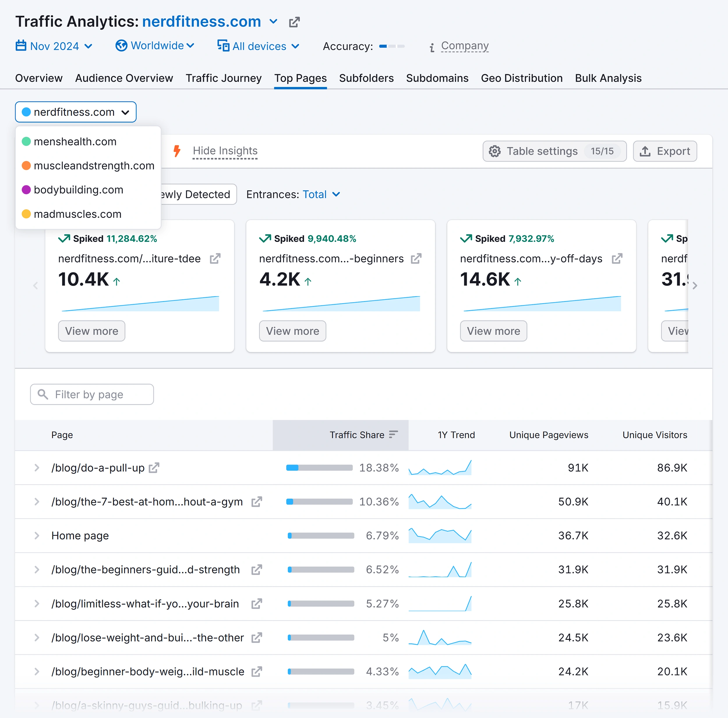
Task: Select muscleandstrength.com from domain list
Action: 88,166
